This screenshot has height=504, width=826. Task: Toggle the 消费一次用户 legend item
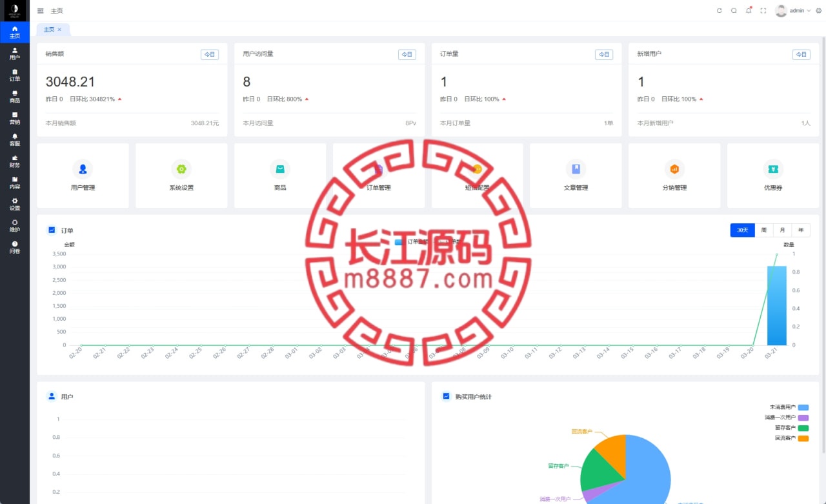(786, 418)
